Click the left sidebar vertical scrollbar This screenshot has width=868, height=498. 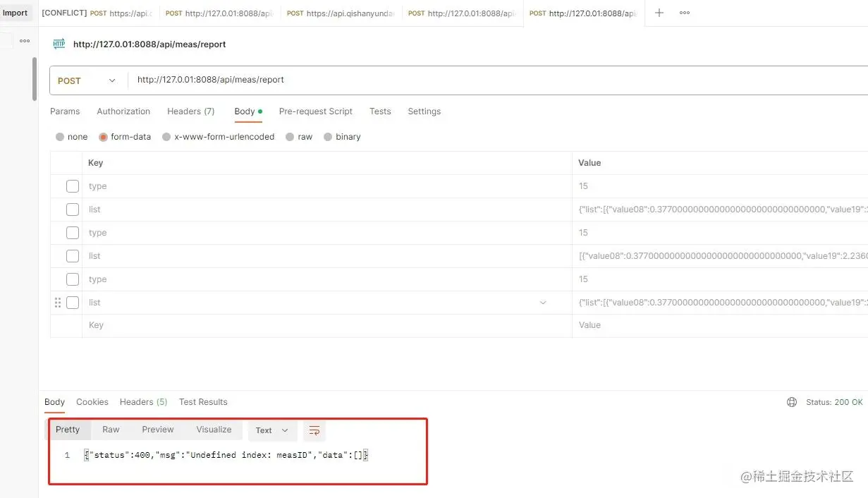point(35,79)
